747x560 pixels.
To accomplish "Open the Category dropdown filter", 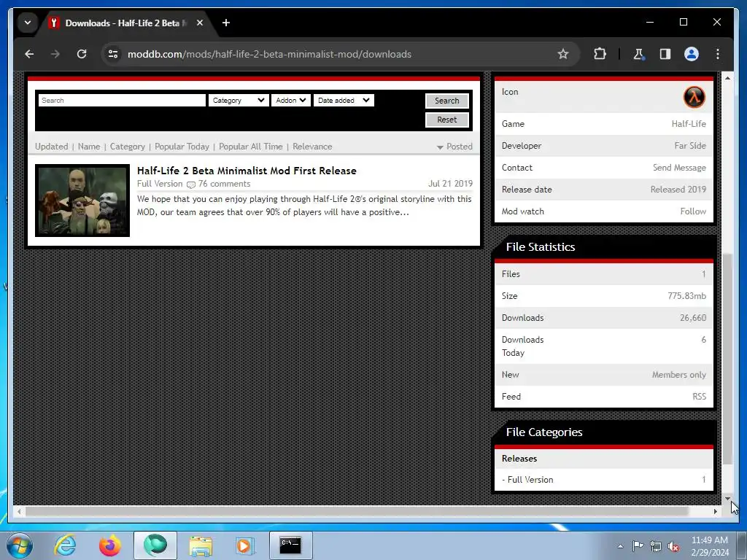I will coord(239,101).
